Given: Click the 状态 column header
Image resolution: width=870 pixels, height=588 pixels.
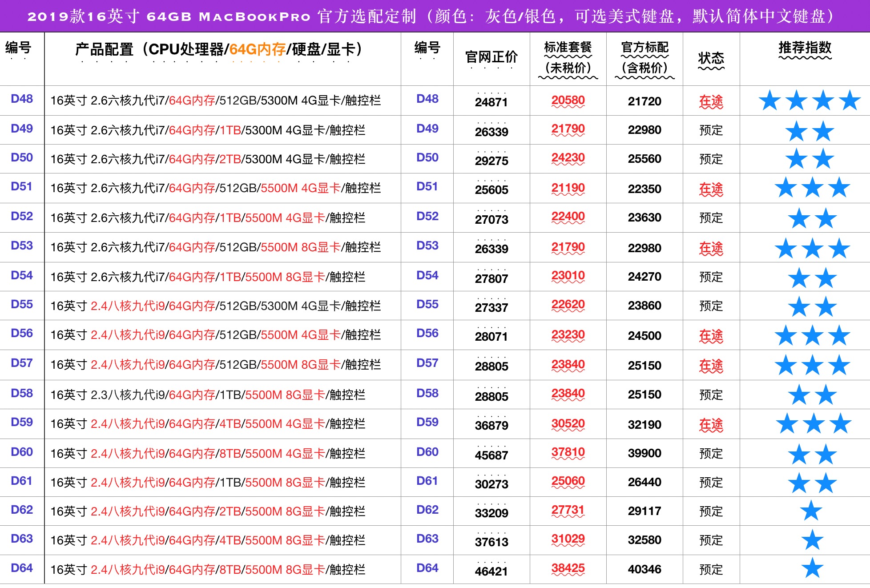Looking at the screenshot, I should 711,58.
